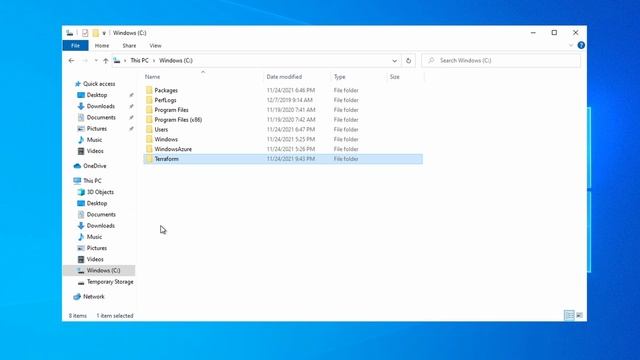Open 3D Objects under This PC

[x=100, y=192]
